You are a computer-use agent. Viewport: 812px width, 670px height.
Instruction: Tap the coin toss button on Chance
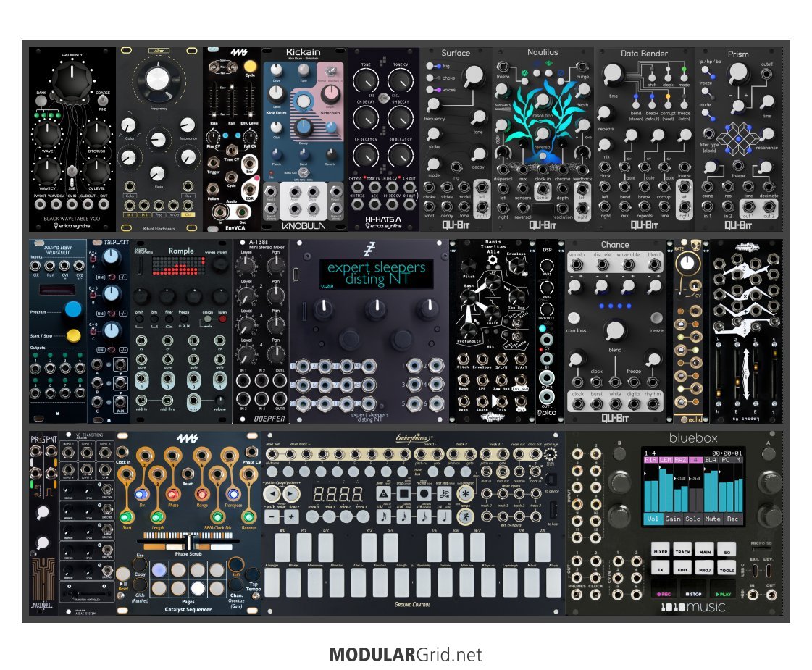574,318
